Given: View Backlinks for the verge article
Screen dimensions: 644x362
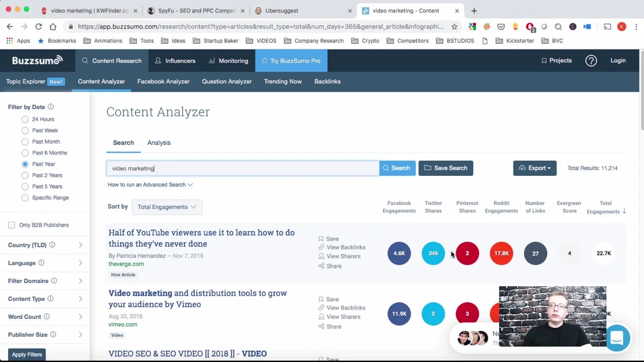Looking at the screenshot, I should click(342, 247).
